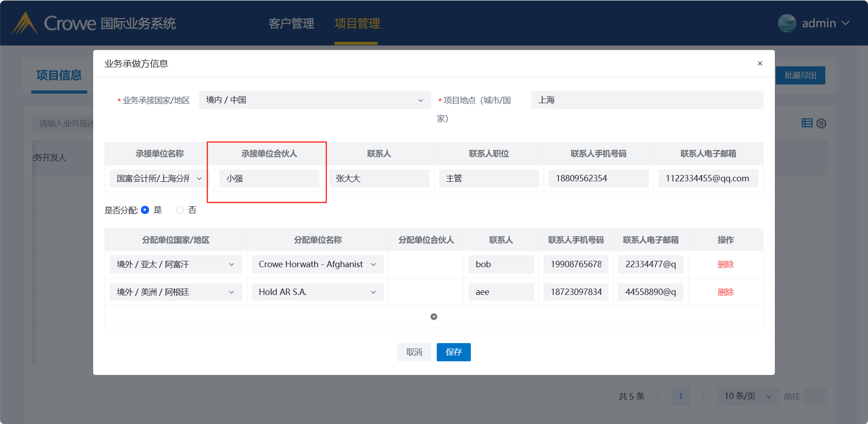Select the 项目信息 tab
This screenshot has width=868, height=424.
[x=59, y=75]
